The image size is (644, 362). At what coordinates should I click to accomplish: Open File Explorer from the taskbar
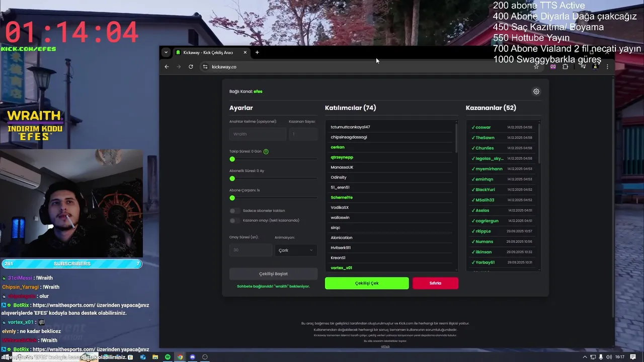(155, 357)
